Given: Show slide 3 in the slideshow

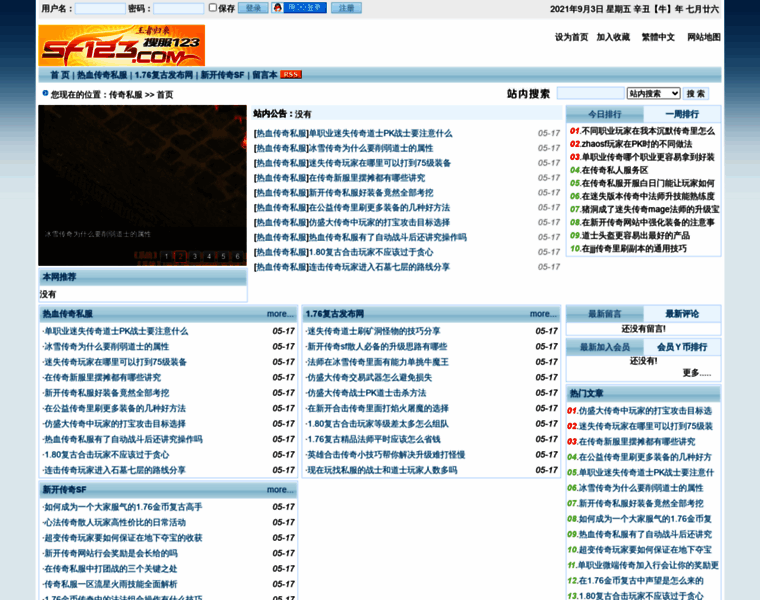Looking at the screenshot, I should 194,256.
